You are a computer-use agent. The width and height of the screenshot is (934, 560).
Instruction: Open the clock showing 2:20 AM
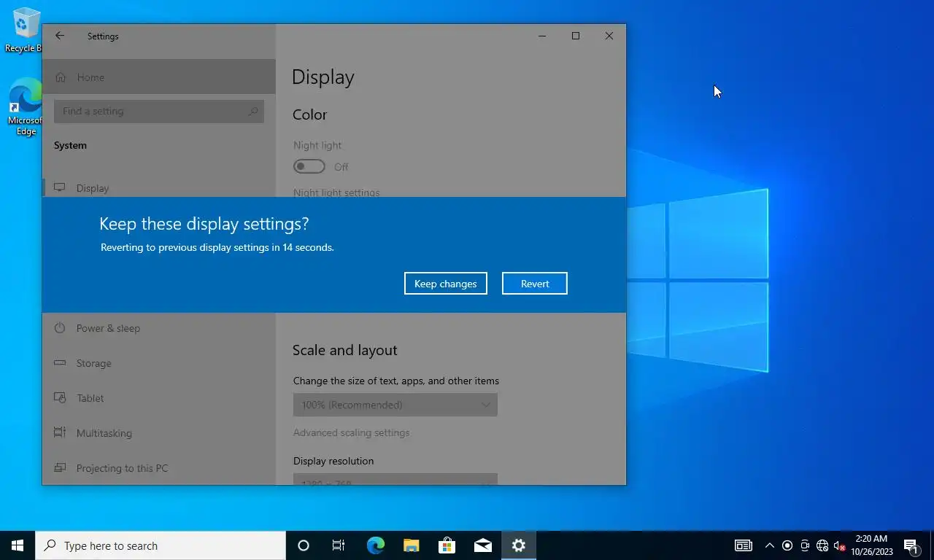[871, 545]
